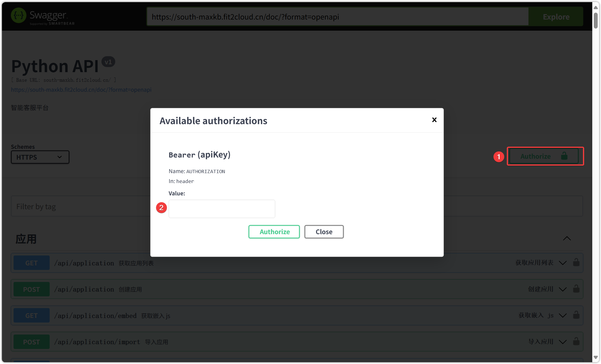Image resolution: width=601 pixels, height=364 pixels.
Task: Click the lock icon on GET /api/application
Action: pos(576,262)
